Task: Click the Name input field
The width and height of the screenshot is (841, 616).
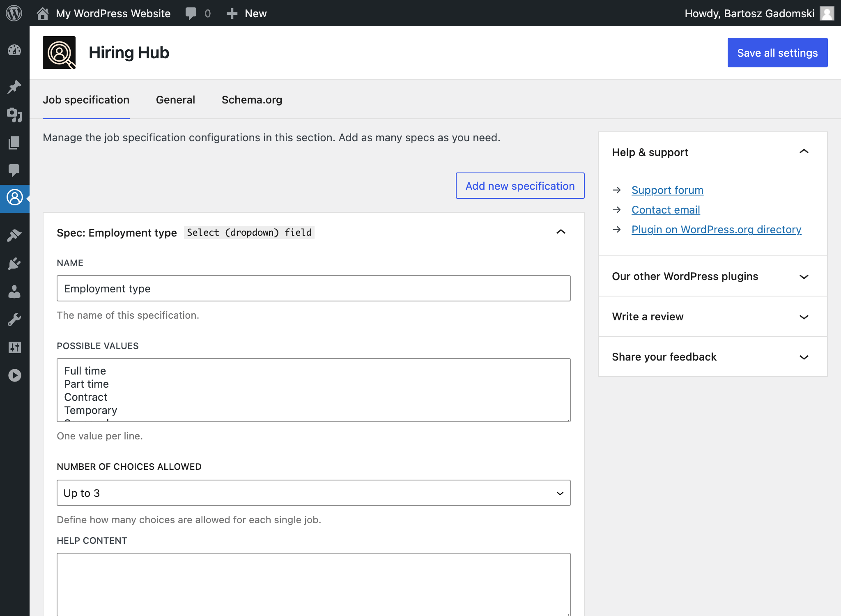Action: (314, 288)
